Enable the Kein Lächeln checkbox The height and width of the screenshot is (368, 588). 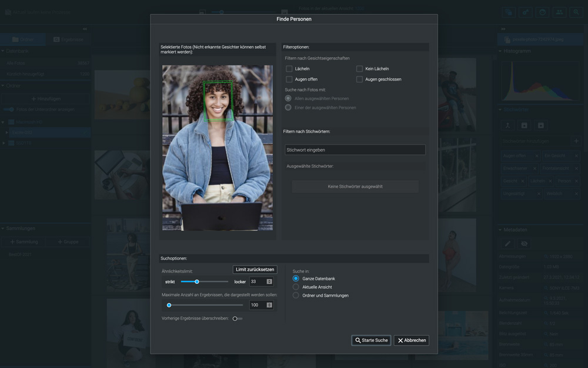(359, 69)
